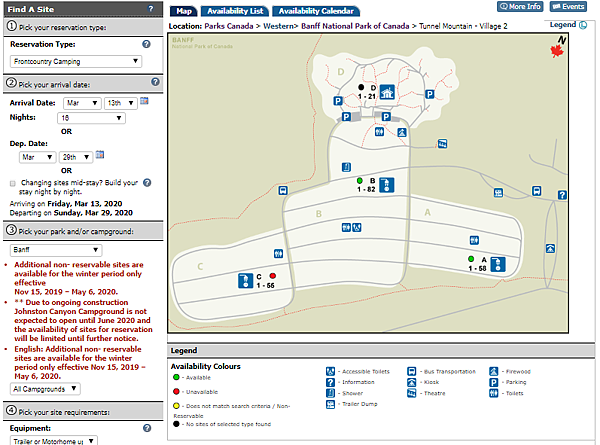Click loop B label 1 - 82
This screenshot has height=445, width=600.
pos(366,189)
